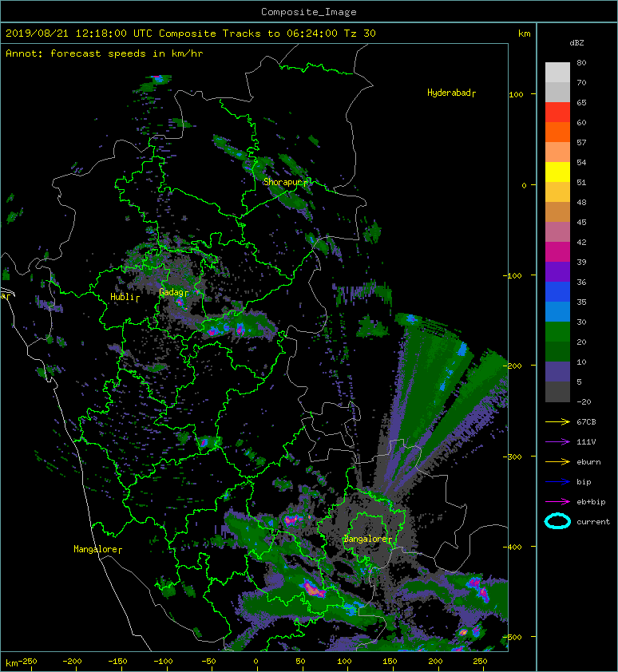Click the Hyderabad city label
Screen dimensions: 618x672
(451, 93)
